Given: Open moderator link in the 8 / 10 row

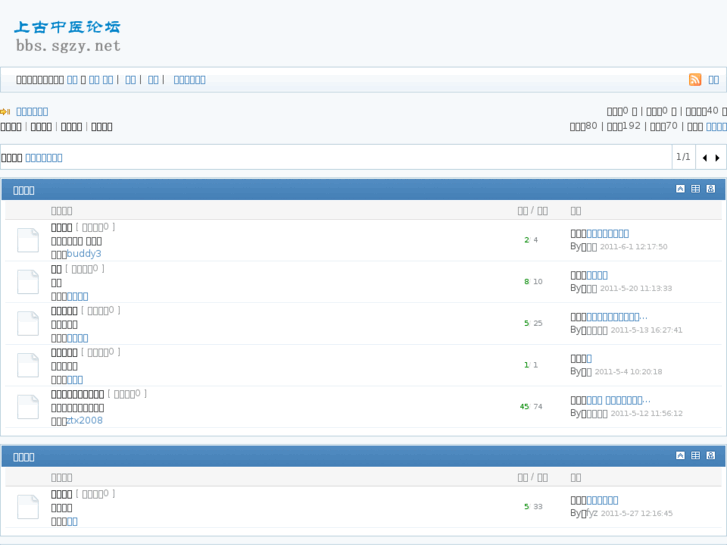Looking at the screenshot, I should (x=77, y=296).
